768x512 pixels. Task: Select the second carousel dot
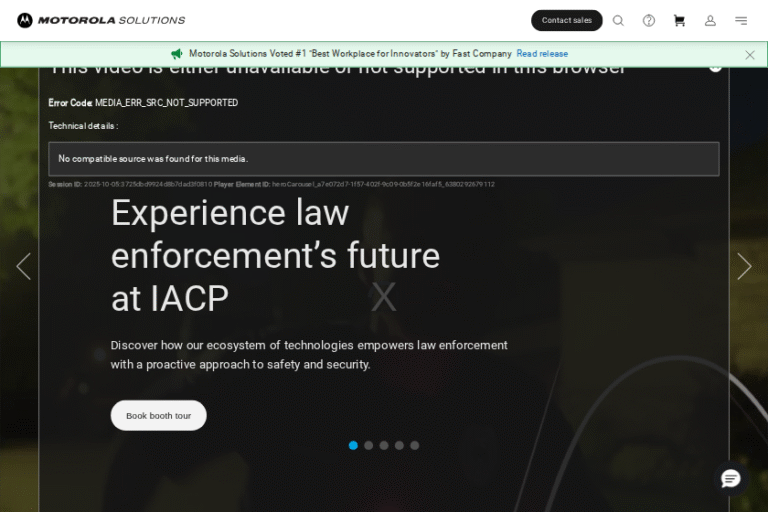pos(369,445)
